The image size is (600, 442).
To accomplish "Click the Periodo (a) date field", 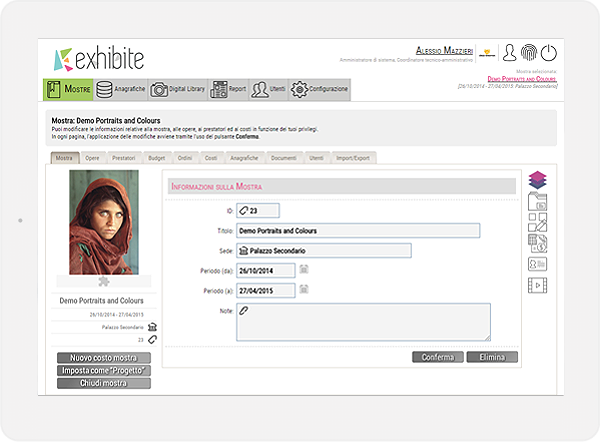I will [266, 290].
